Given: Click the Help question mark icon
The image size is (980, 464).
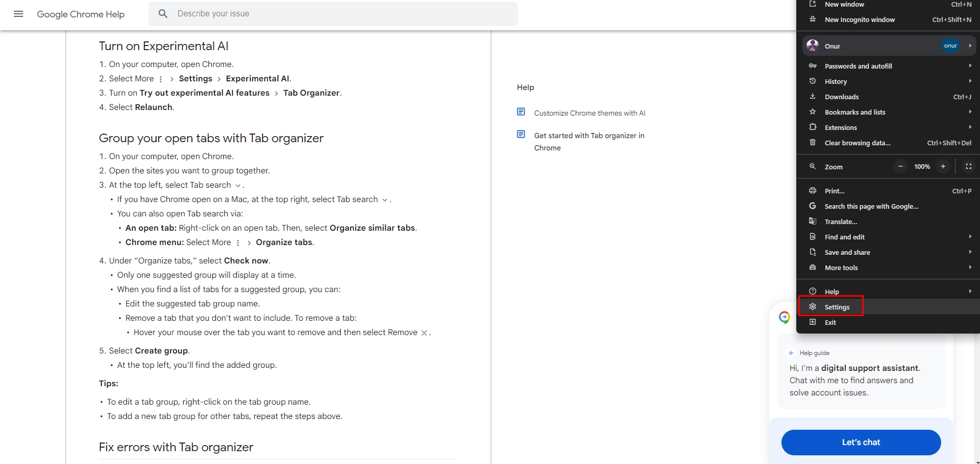Looking at the screenshot, I should coord(813,292).
